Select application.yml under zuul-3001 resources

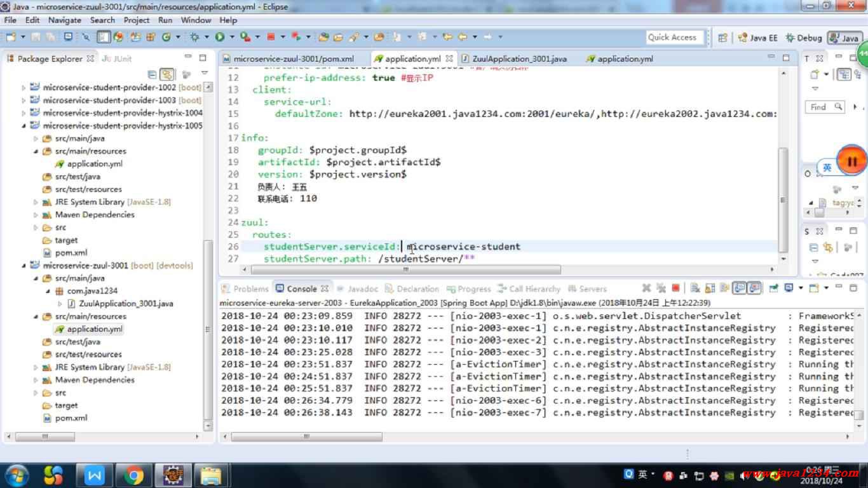point(89,329)
